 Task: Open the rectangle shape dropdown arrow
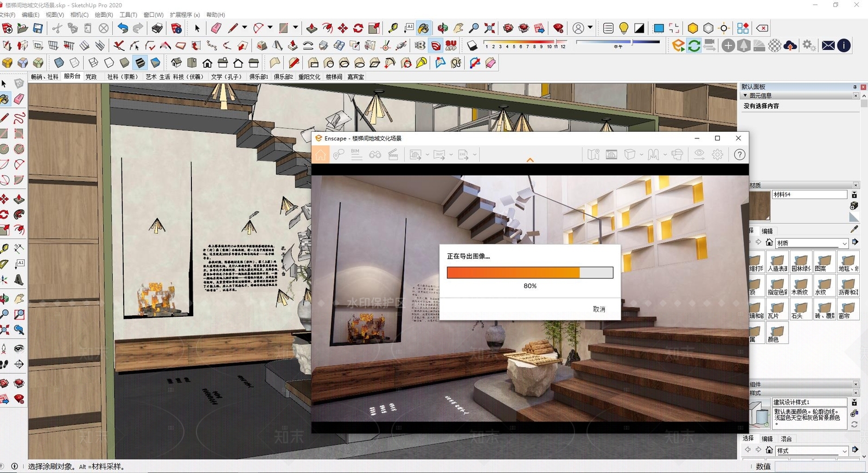[x=296, y=28]
